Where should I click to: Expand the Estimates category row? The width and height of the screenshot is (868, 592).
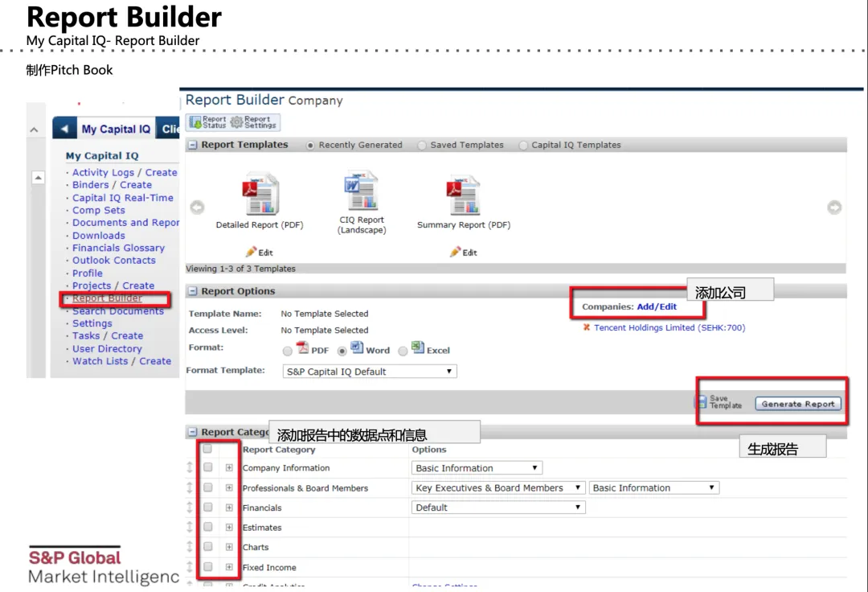click(229, 527)
